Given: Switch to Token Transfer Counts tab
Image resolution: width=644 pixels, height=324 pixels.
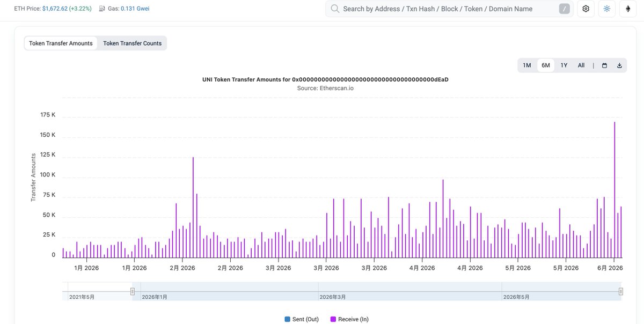Looking at the screenshot, I should tap(132, 43).
